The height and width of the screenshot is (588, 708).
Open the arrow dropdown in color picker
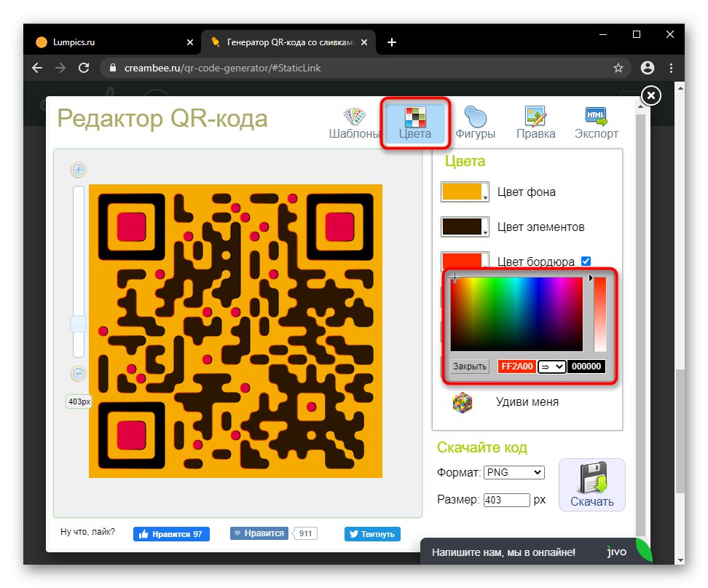(x=551, y=366)
